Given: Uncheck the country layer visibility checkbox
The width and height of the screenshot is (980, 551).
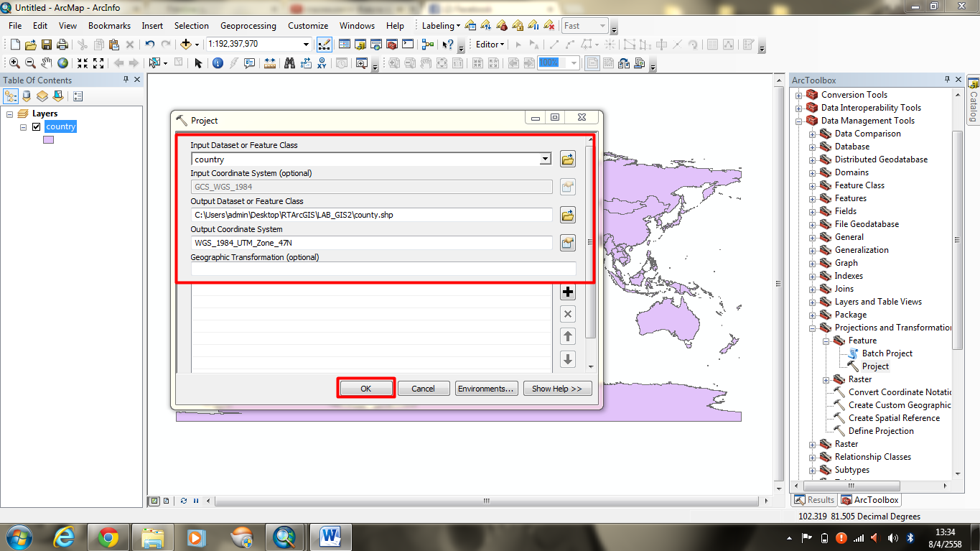Looking at the screenshot, I should [x=36, y=126].
